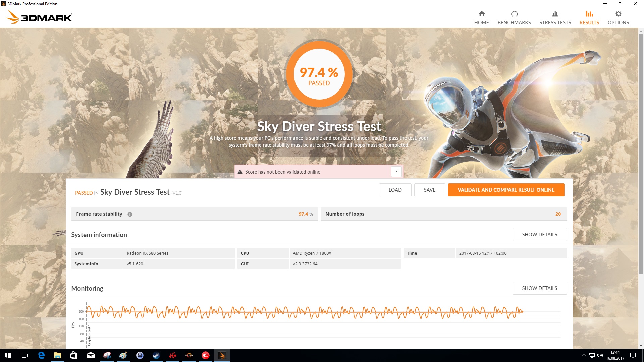
Task: Show details for Monitoring
Action: (x=539, y=288)
